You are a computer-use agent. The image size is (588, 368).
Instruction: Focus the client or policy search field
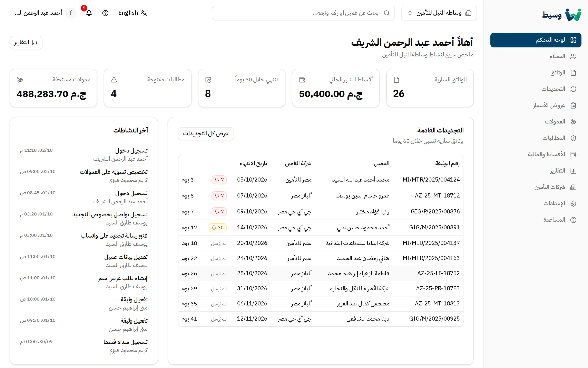click(x=303, y=13)
